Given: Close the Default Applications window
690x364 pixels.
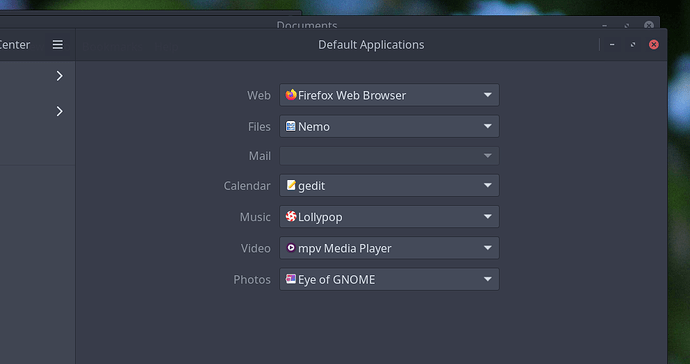Looking at the screenshot, I should coord(653,44).
